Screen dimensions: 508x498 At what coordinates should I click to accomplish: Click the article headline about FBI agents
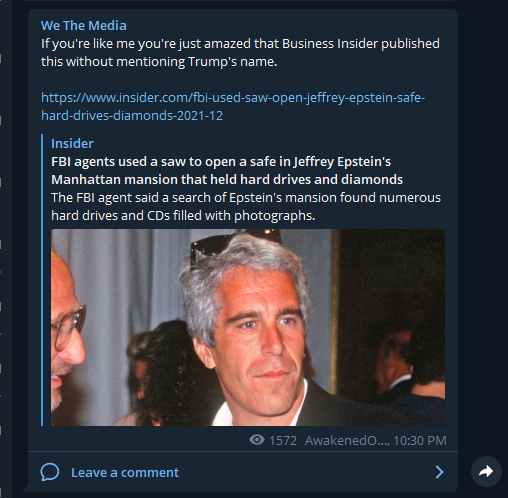(x=227, y=170)
